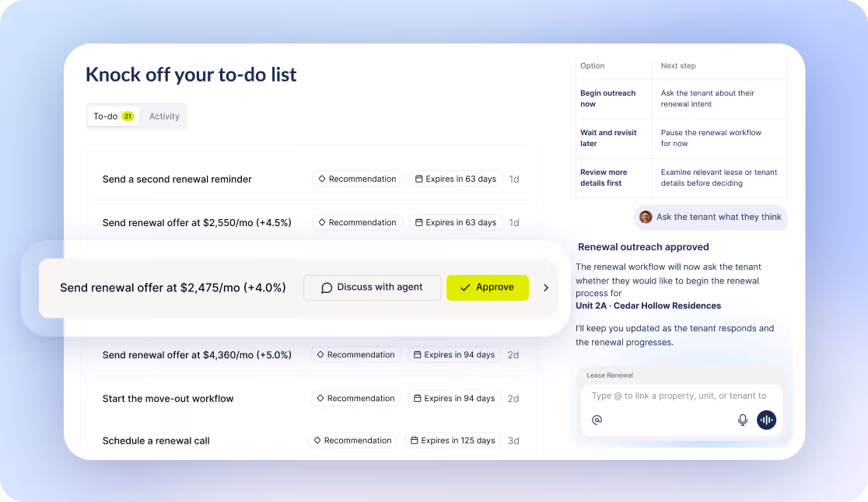Viewport: 868px width, 502px height.
Task: Focus the Type @ to link message field
Action: point(679,396)
